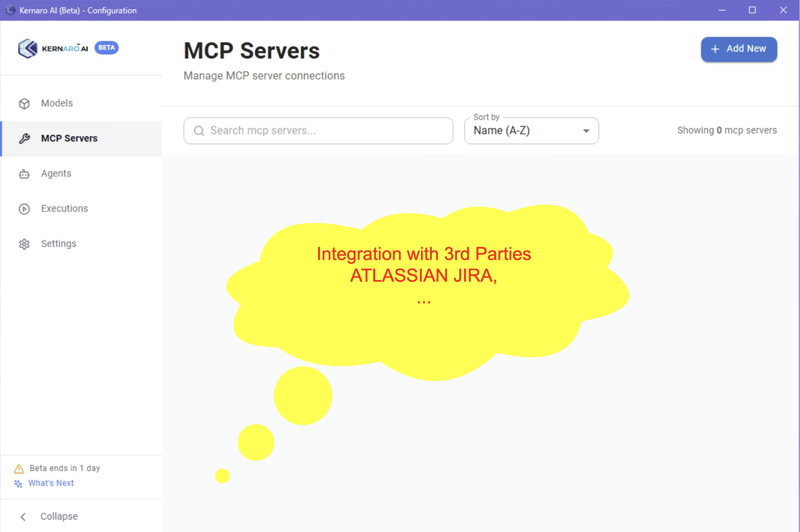Select MCP Servers in sidebar
Image resolution: width=800 pixels, height=532 pixels.
[81, 138]
